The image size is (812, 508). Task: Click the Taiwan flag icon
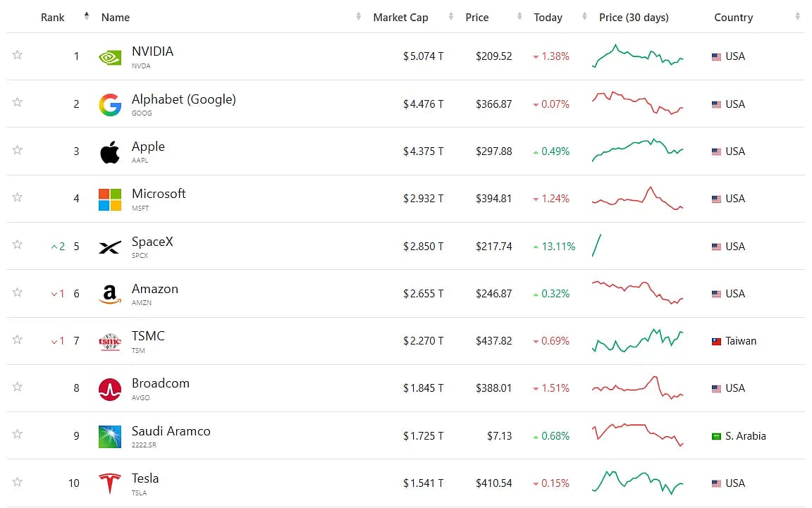(x=716, y=342)
